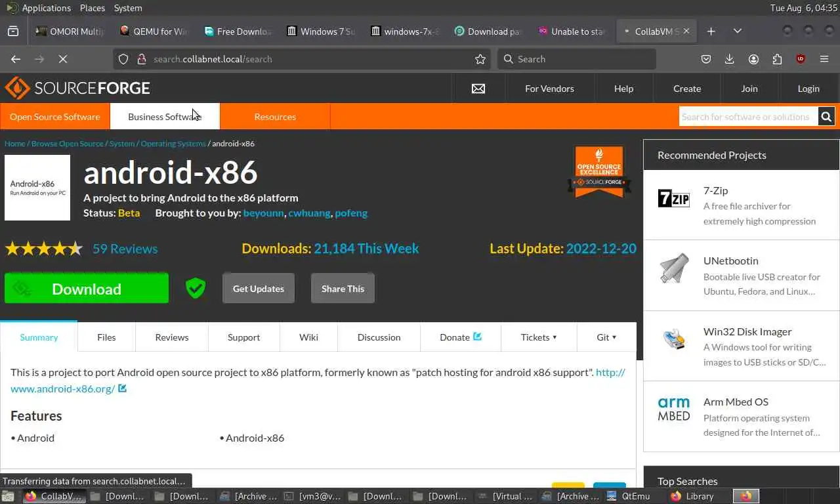Click the Share This button
Image resolution: width=840 pixels, height=504 pixels.
pyautogui.click(x=343, y=288)
